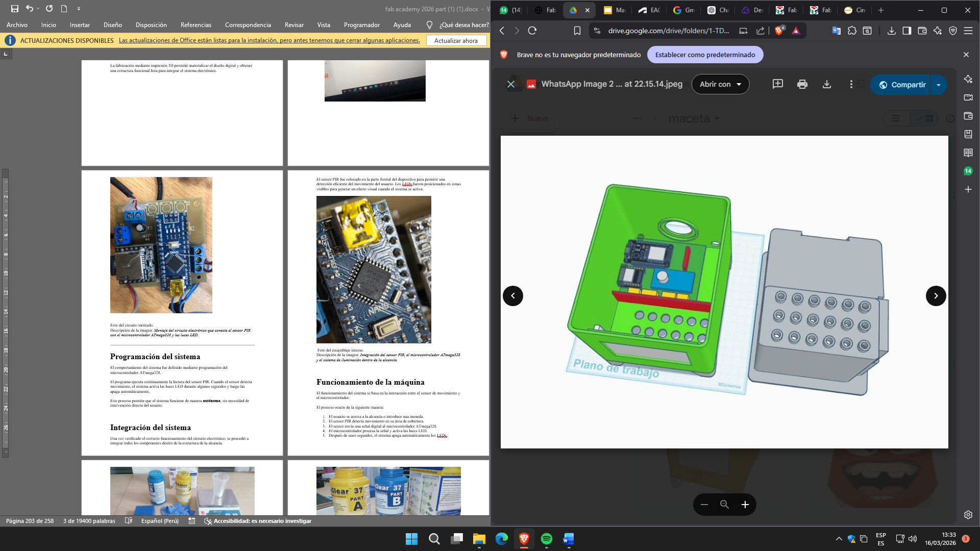Image resolution: width=980 pixels, height=551 pixels.
Task: Open Spotify from the taskbar
Action: pyautogui.click(x=546, y=539)
